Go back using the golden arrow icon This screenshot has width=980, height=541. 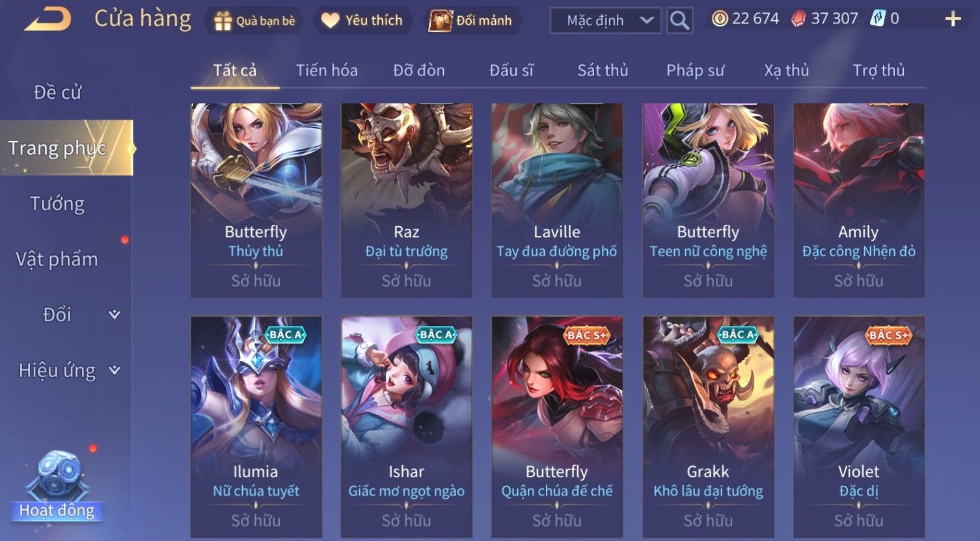tap(48, 20)
